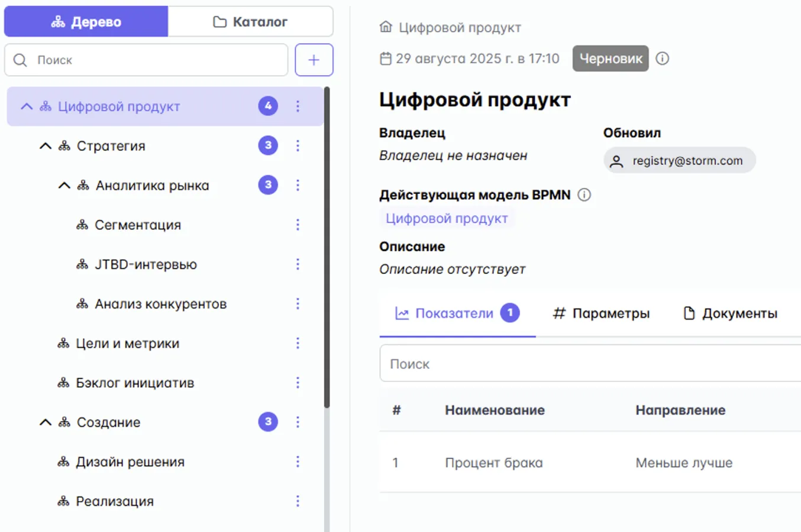This screenshot has height=532, width=801.
Task: Click the user icon beside registry@storm.com
Action: tap(616, 160)
